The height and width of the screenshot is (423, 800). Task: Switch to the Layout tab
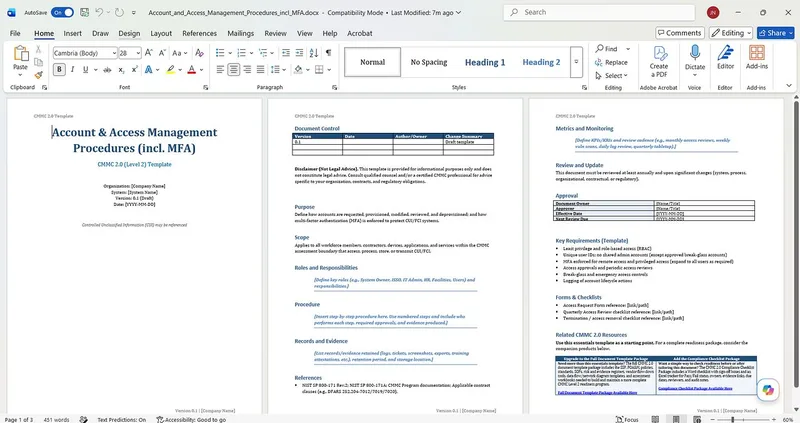(x=161, y=33)
